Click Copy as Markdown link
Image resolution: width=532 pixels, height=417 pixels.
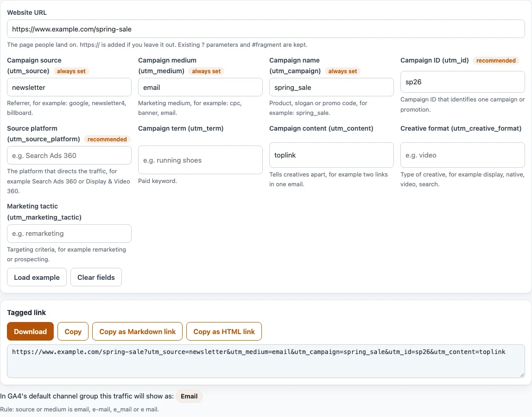(x=138, y=331)
